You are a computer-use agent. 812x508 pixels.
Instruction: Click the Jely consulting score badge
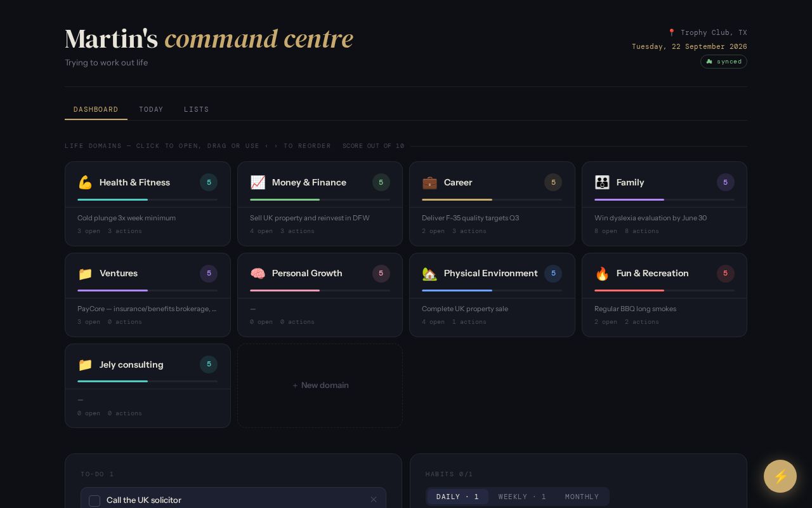(209, 364)
